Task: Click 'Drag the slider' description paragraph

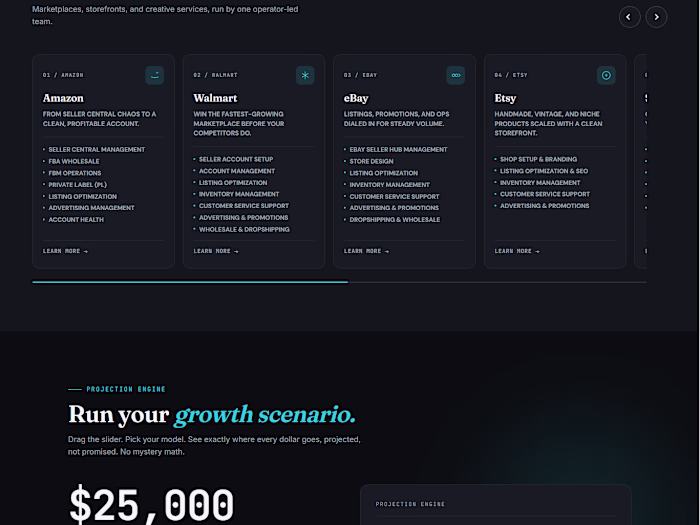Action: [x=214, y=446]
